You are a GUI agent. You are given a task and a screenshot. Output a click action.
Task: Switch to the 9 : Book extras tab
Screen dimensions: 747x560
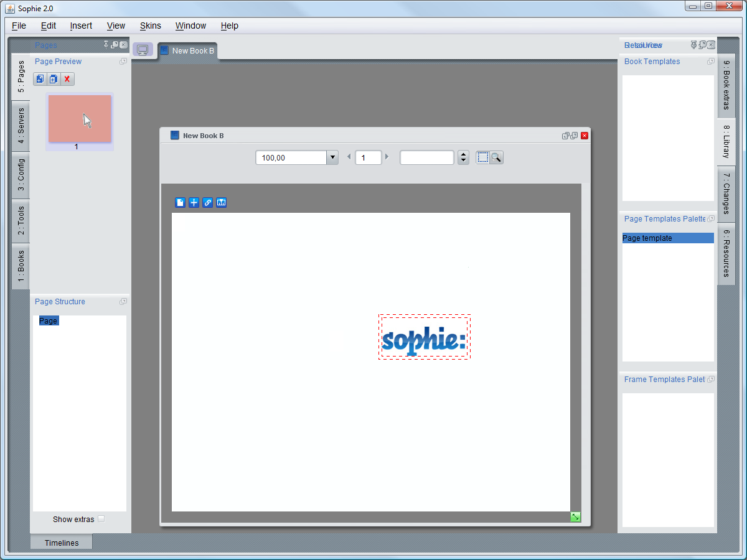click(726, 86)
